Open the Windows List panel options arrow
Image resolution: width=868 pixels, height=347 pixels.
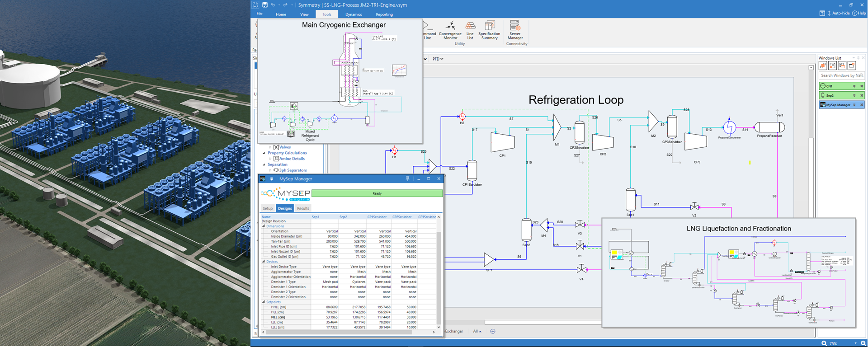tap(854, 58)
